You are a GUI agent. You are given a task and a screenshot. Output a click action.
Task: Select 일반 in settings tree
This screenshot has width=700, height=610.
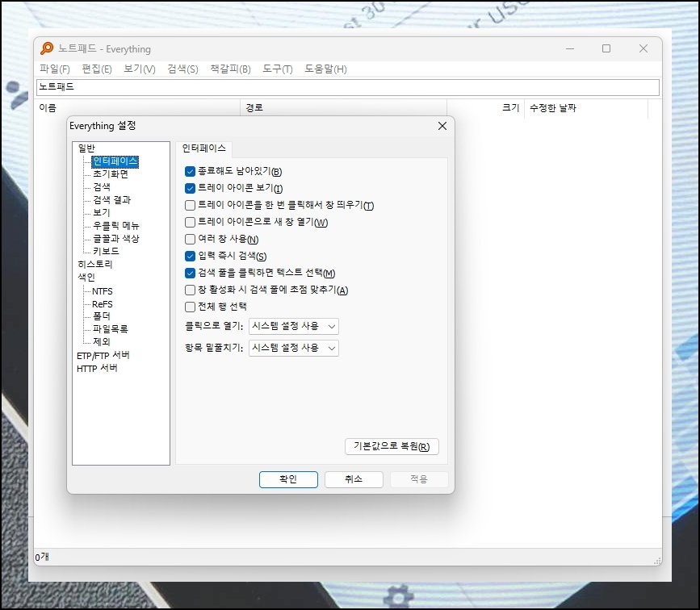[86, 148]
